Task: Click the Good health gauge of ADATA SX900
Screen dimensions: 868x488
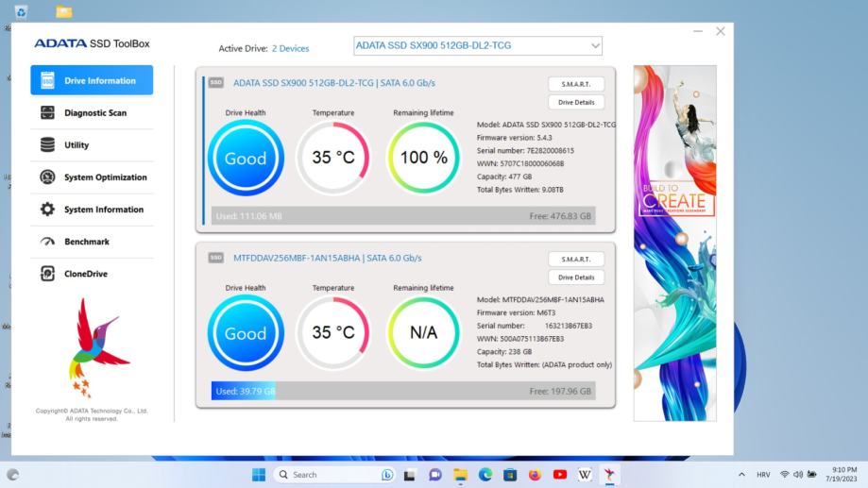Action: (x=246, y=158)
